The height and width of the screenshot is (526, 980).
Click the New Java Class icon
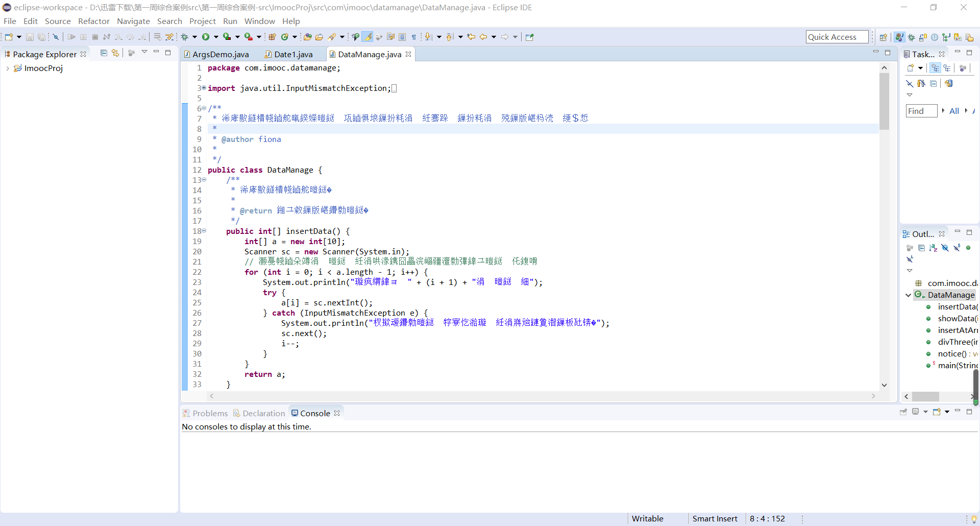[x=285, y=37]
